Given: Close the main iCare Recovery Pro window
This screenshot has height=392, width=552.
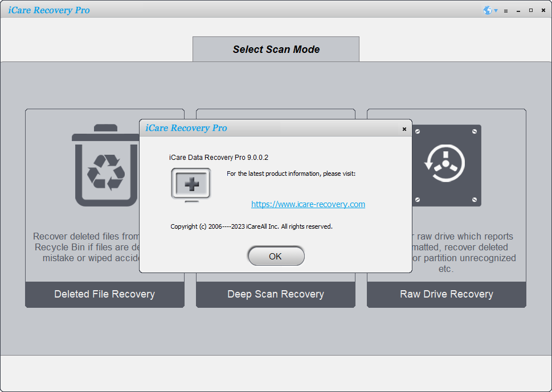Looking at the screenshot, I should [x=543, y=11].
